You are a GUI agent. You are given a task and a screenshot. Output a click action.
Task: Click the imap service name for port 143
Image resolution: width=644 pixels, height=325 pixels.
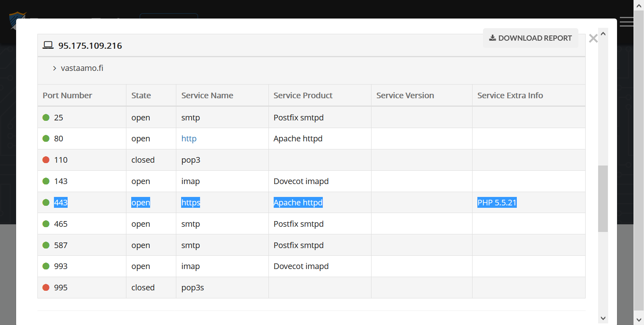[x=190, y=181]
